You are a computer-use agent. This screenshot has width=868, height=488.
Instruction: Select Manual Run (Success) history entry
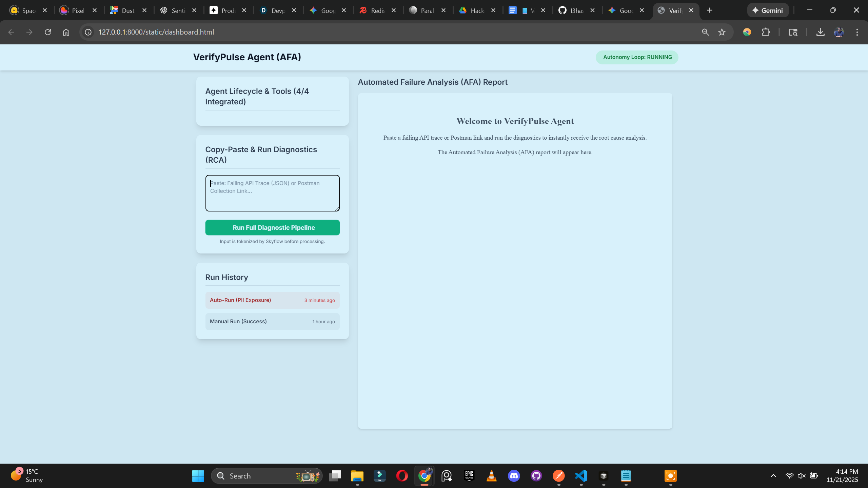click(x=272, y=322)
